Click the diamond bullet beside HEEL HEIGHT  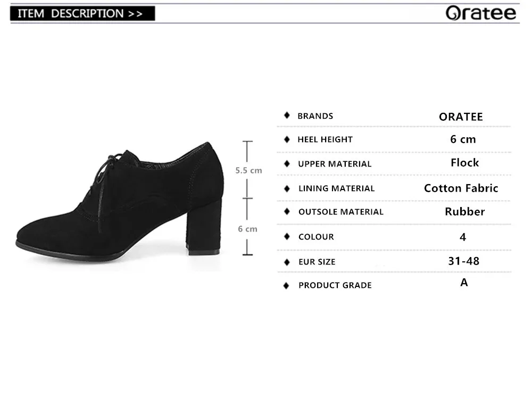[287, 139]
